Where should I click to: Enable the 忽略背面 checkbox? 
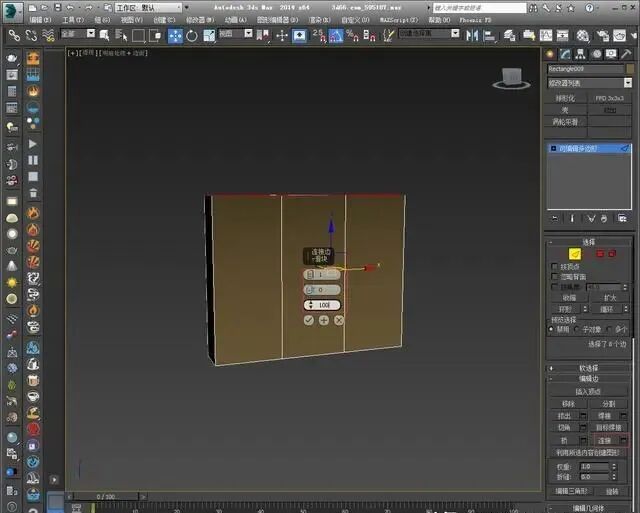[554, 276]
